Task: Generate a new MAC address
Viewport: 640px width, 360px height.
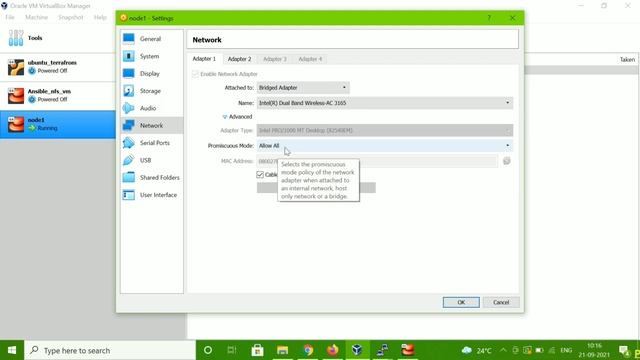Action: click(507, 161)
